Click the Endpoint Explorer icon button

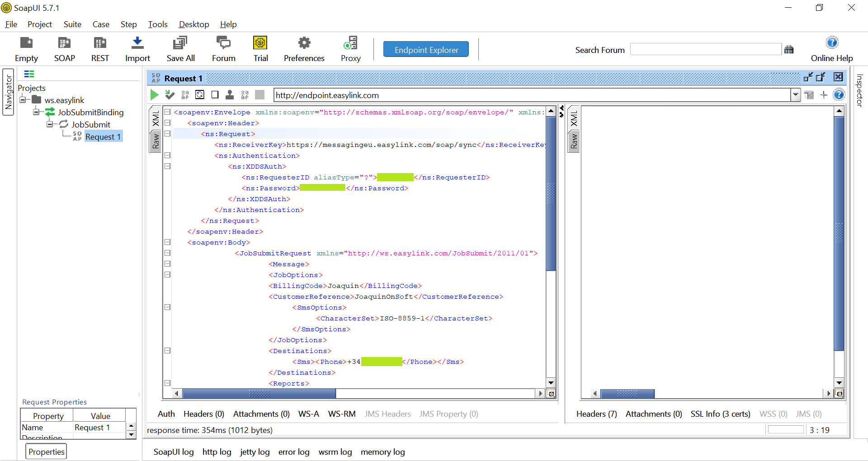coord(425,49)
